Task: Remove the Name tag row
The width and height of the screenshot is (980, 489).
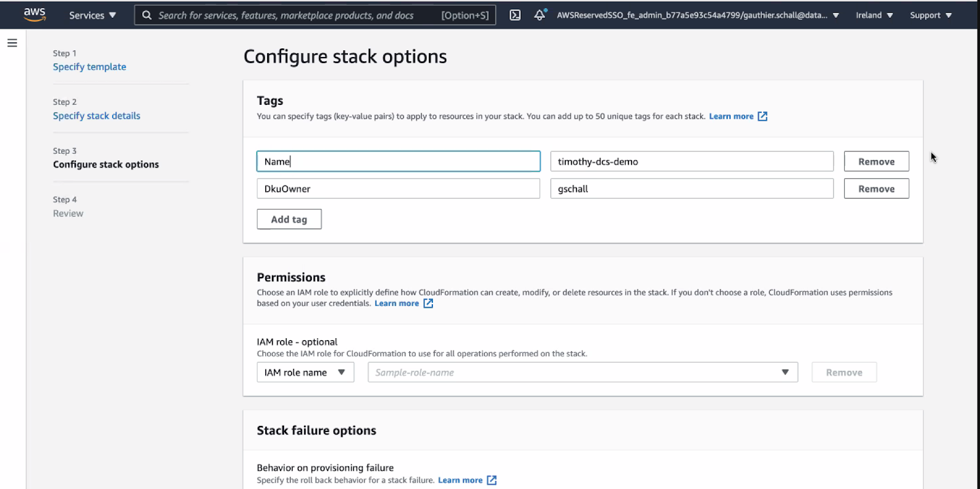Action: coord(876,162)
